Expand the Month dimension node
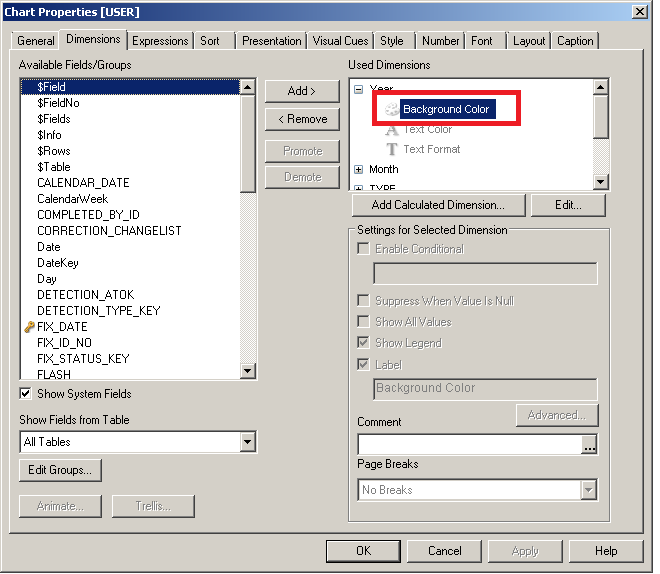Image resolution: width=660 pixels, height=574 pixels. pyautogui.click(x=359, y=170)
